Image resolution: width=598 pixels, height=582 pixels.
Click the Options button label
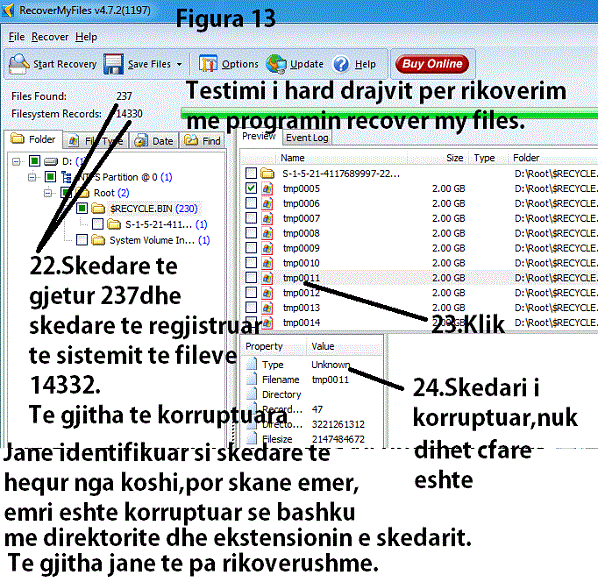coord(240,64)
